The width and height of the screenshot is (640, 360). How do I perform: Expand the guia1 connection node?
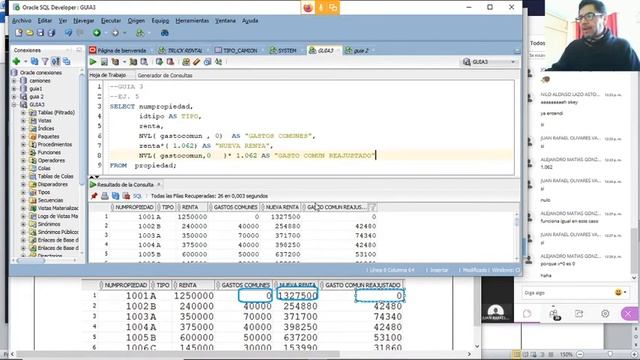[x=14, y=89]
